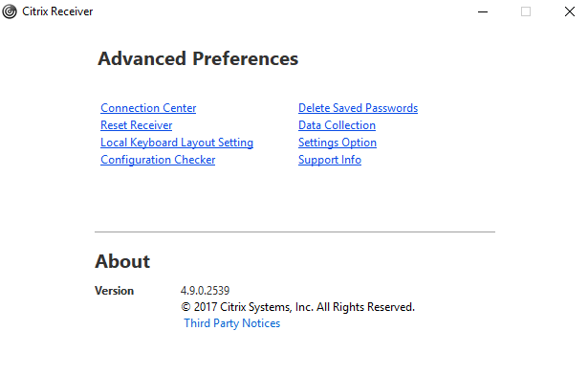This screenshot has width=588, height=375.
Task: Open the Third Party Notices link
Action: [231, 323]
